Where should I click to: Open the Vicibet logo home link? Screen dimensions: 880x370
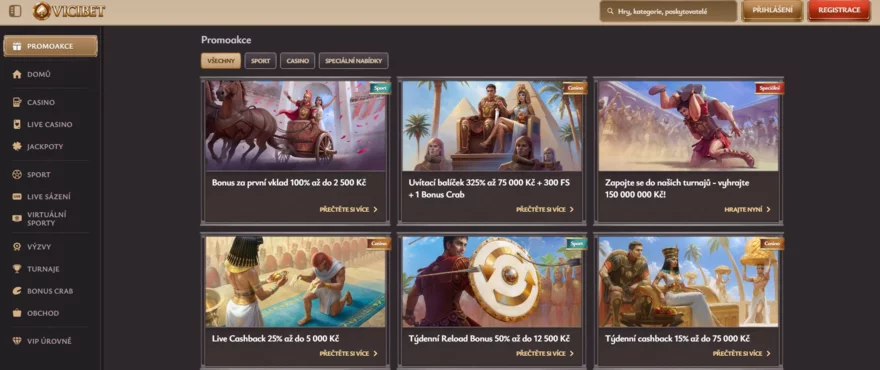point(68,11)
